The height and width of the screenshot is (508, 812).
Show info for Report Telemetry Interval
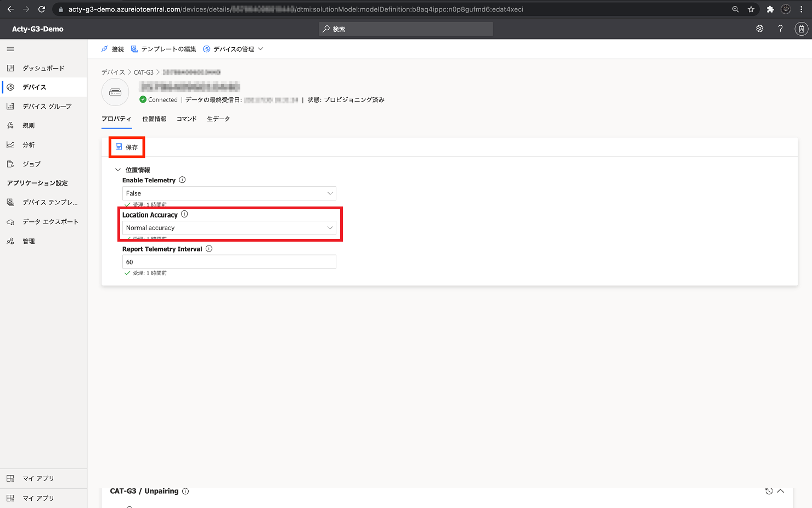tap(209, 249)
